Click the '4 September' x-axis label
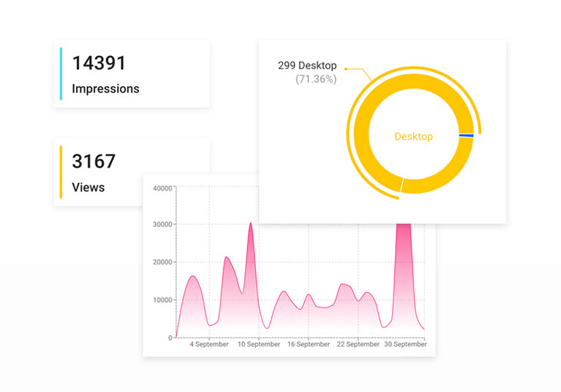Viewport: 561px width, 392px height. pyautogui.click(x=209, y=345)
